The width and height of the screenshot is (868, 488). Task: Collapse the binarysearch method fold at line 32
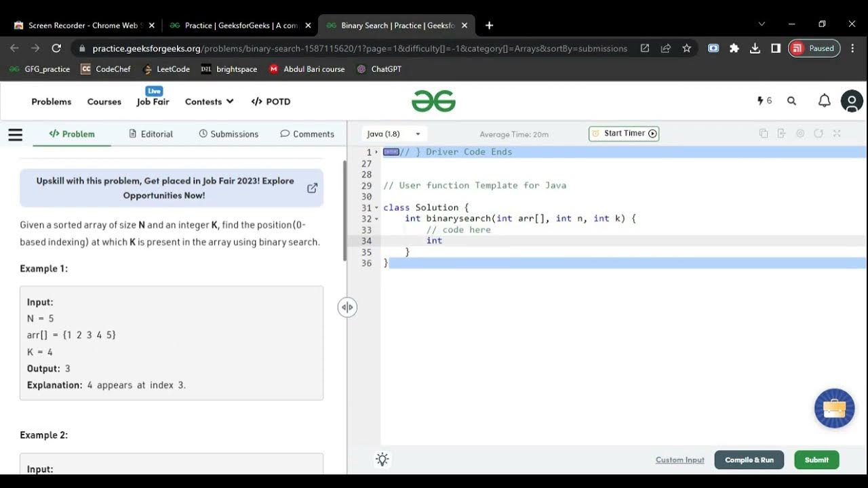tap(376, 218)
